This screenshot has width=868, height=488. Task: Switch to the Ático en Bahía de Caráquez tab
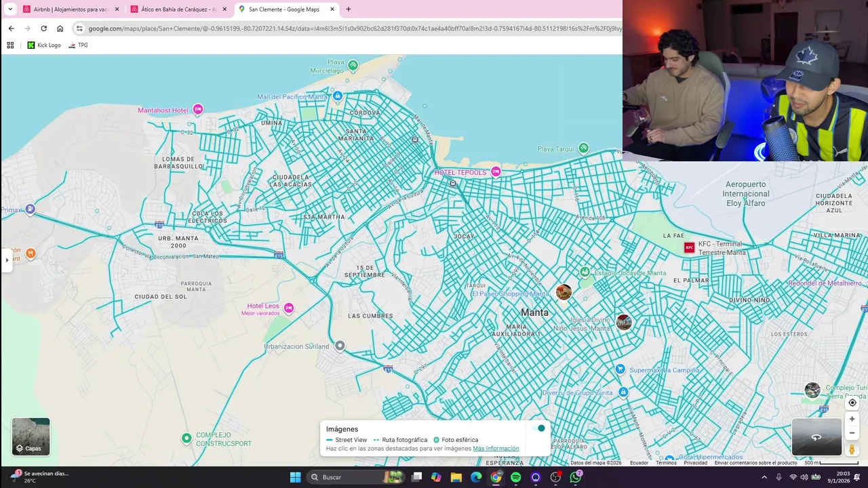179,9
